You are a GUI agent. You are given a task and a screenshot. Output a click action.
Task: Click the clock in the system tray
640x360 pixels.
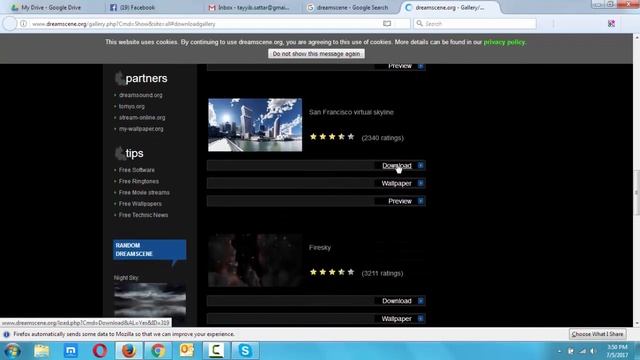[x=617, y=351]
